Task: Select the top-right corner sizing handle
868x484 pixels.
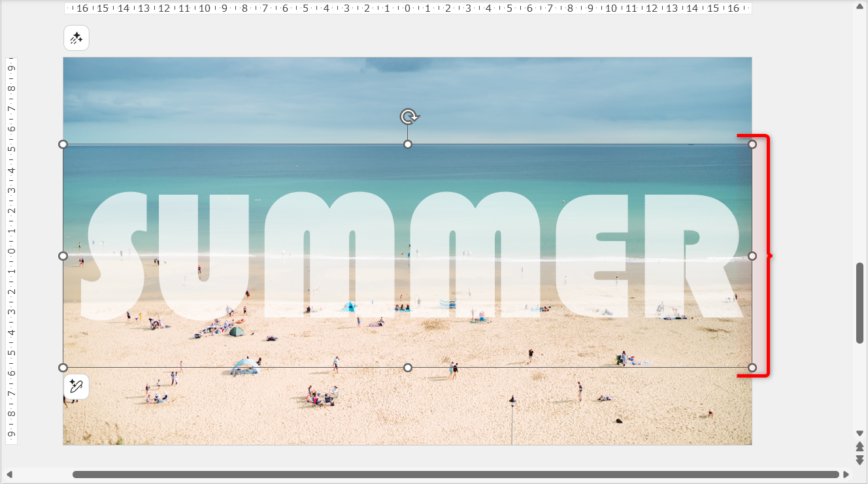Action: pos(752,144)
